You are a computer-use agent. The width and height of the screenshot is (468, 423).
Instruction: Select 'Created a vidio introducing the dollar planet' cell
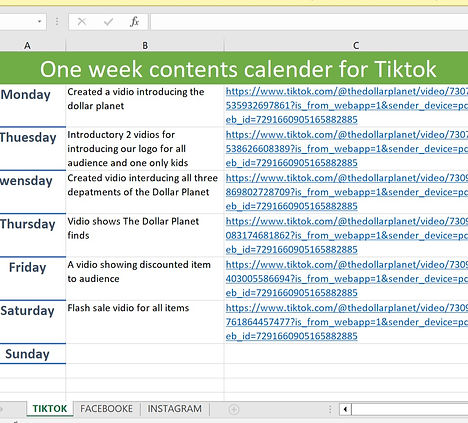tap(145, 105)
